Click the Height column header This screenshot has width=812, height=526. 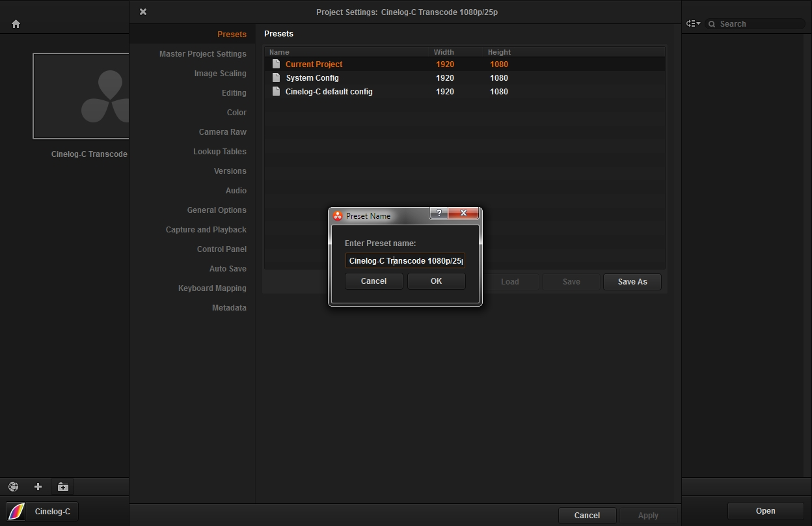499,52
